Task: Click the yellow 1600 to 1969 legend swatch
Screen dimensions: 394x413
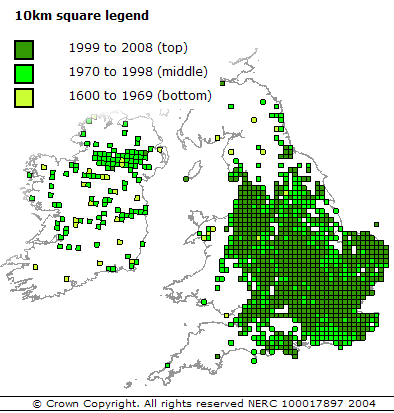Action: (24, 98)
